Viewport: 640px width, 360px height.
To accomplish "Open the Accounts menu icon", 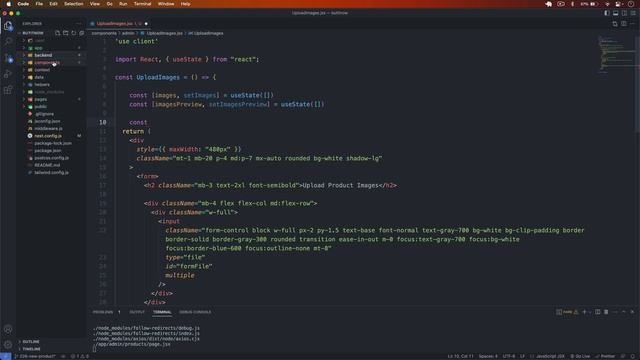I will pyautogui.click(x=8, y=329).
